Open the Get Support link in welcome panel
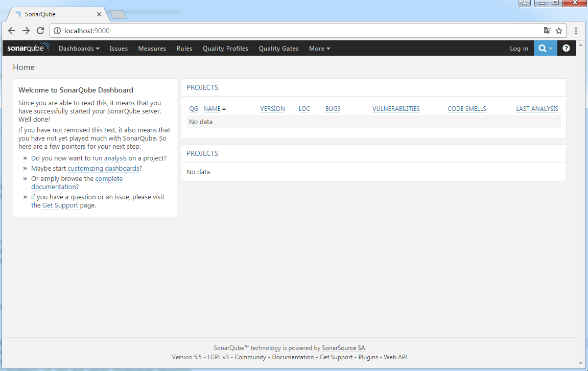588x371 pixels. coord(60,205)
